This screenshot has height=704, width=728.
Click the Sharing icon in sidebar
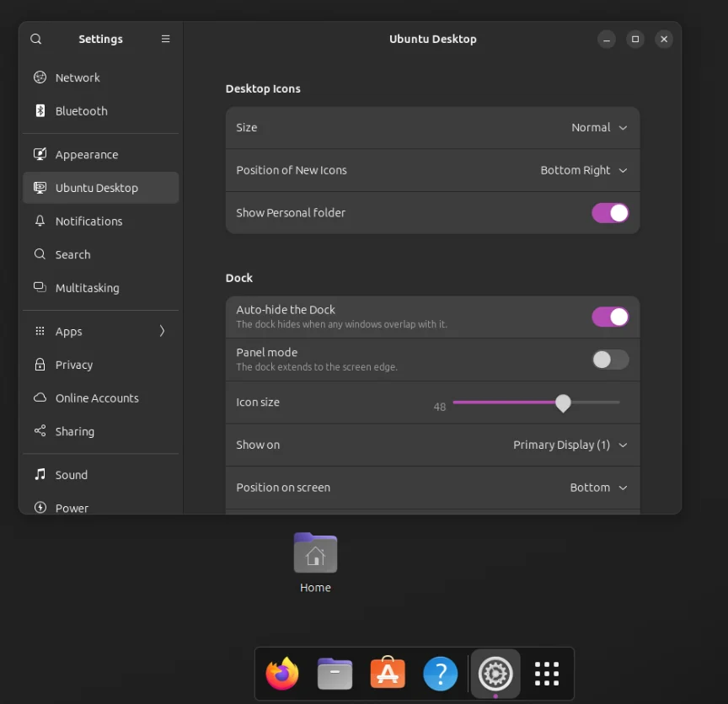coord(40,430)
